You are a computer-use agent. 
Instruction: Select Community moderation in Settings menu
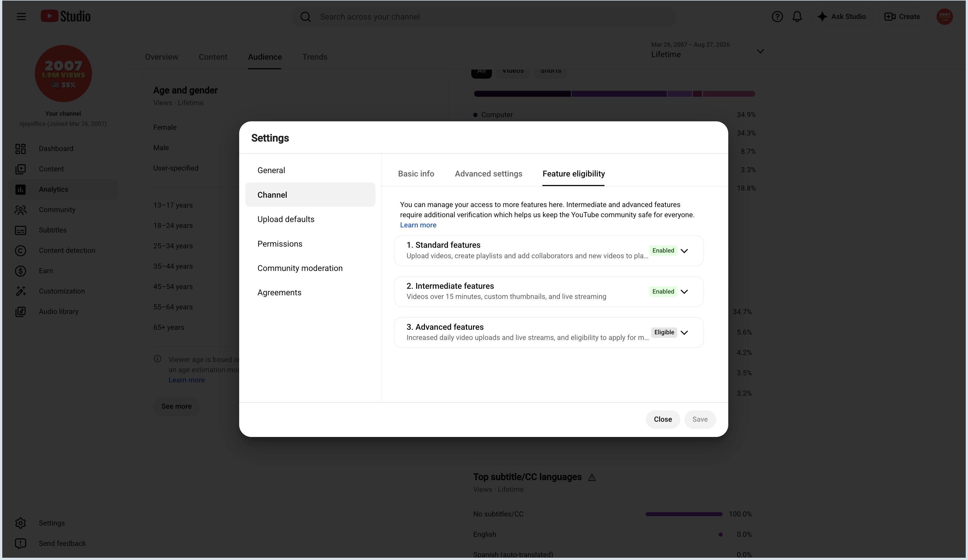click(x=310, y=268)
